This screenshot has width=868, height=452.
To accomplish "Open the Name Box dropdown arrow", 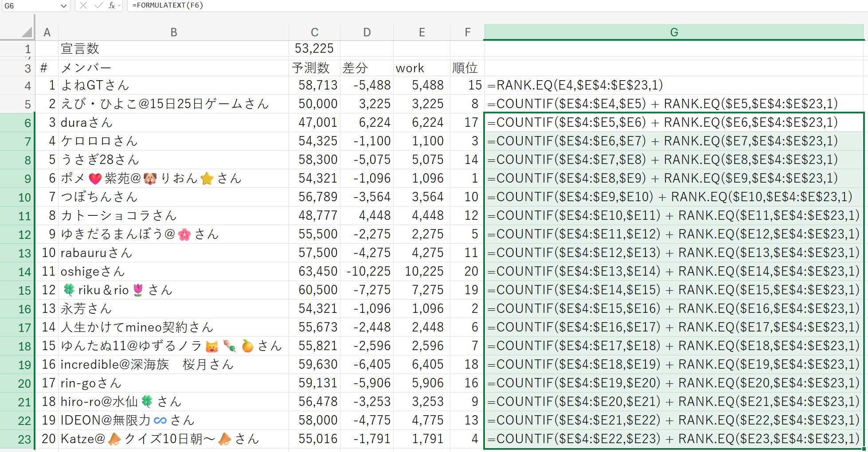I will coord(63,6).
